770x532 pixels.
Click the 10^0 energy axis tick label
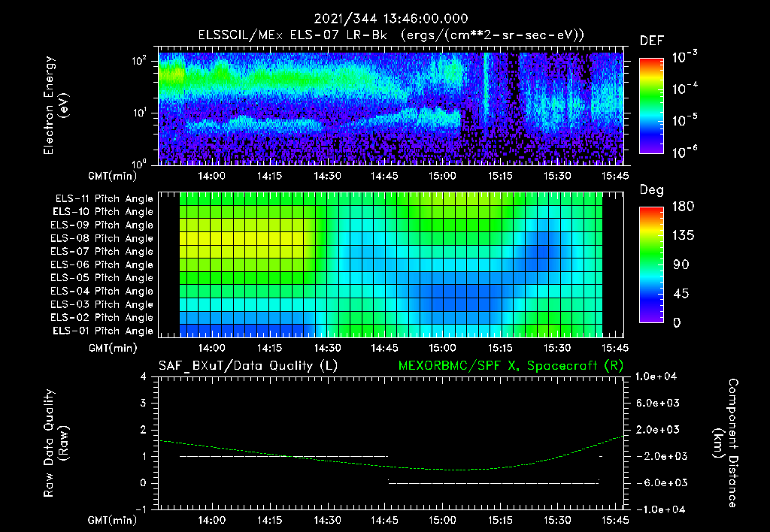[139, 164]
